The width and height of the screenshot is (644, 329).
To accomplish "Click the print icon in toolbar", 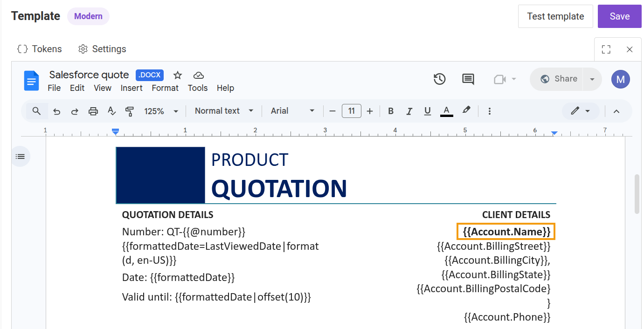I will (93, 111).
